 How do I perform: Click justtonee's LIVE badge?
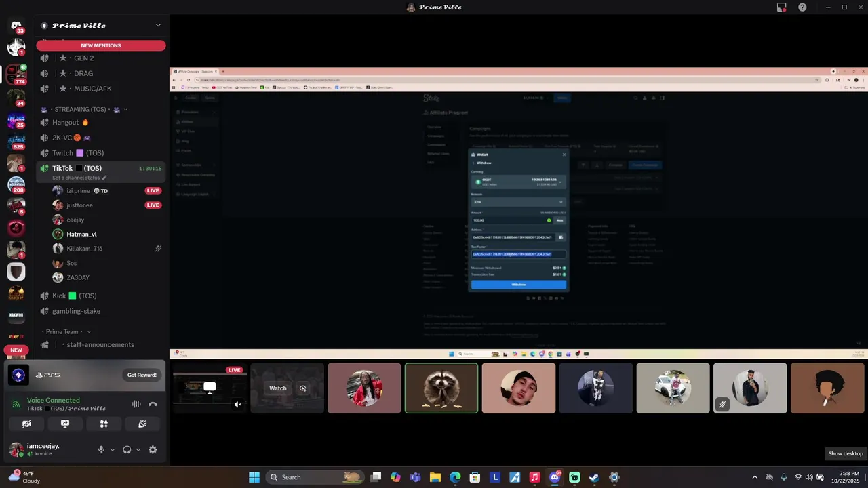153,205
